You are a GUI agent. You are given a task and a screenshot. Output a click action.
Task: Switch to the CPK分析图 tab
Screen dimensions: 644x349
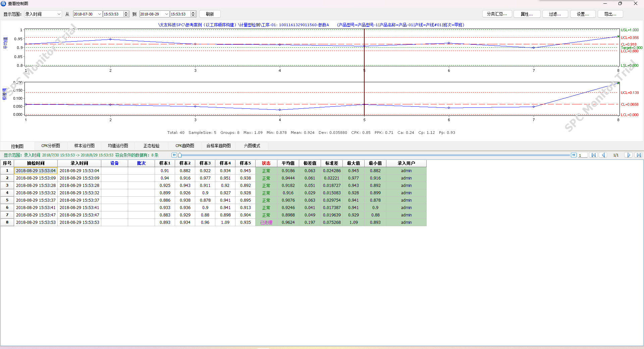(x=51, y=146)
